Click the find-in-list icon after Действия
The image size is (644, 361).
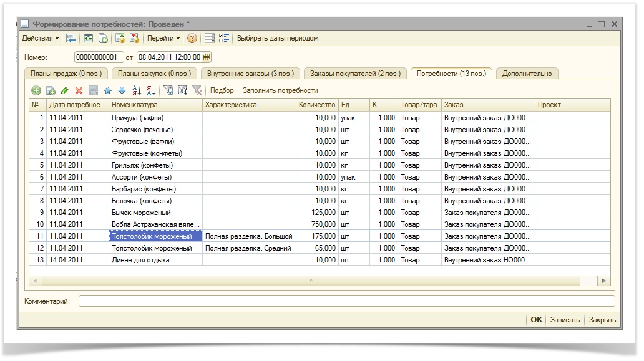coord(71,39)
